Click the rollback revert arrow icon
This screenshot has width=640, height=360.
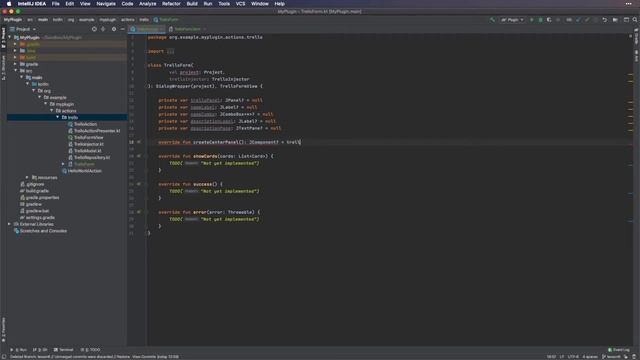(x=604, y=20)
